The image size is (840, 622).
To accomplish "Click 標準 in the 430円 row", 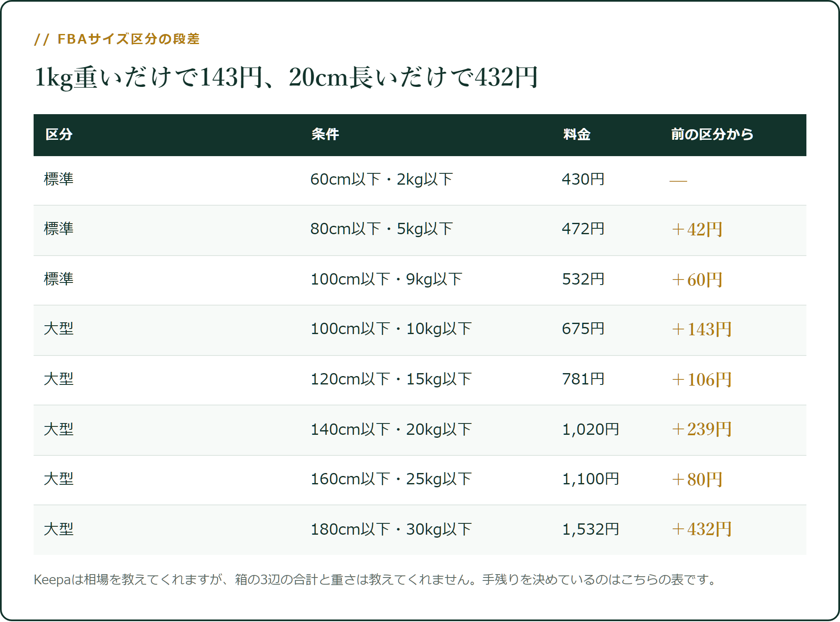I will [x=59, y=179].
